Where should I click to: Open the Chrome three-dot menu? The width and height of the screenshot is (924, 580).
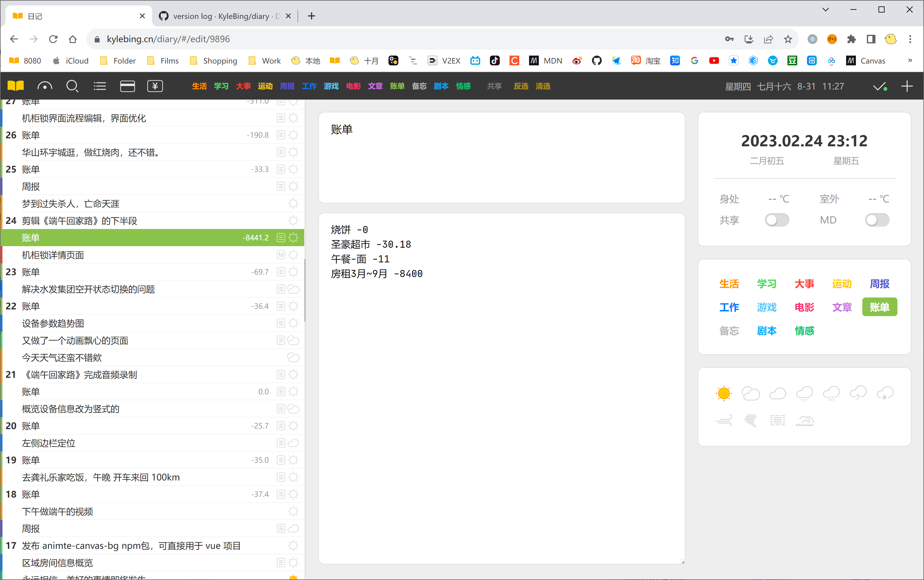pyautogui.click(x=910, y=39)
